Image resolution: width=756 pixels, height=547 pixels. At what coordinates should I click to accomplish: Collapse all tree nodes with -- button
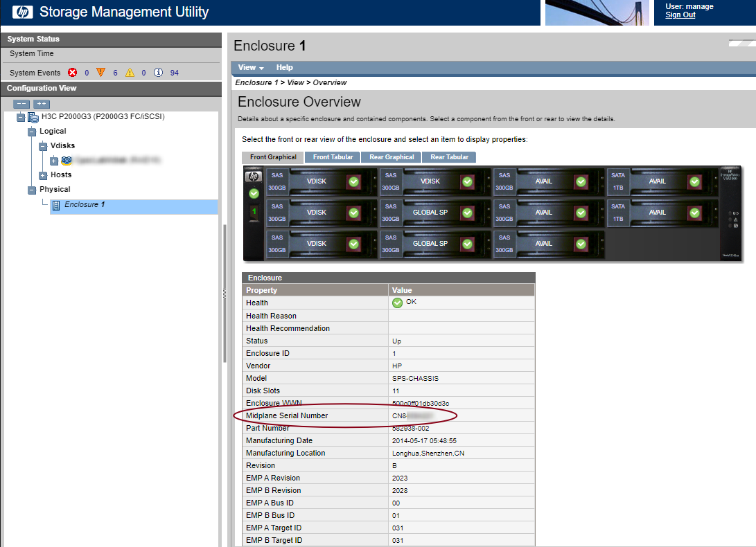click(x=21, y=104)
